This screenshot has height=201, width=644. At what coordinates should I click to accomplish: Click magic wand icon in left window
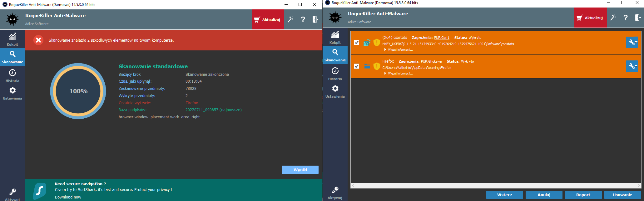(290, 19)
